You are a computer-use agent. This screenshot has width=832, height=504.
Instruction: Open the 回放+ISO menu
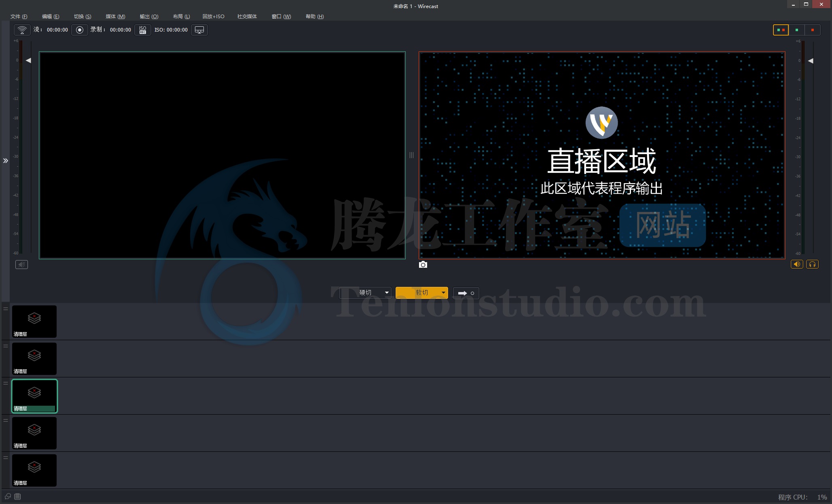(213, 17)
